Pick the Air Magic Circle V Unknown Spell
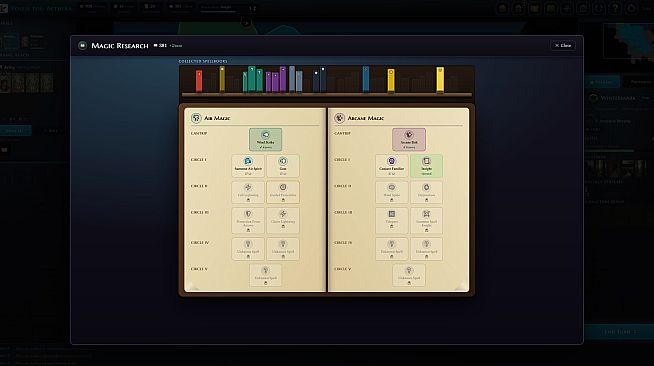The height and width of the screenshot is (366, 654). pos(265,275)
